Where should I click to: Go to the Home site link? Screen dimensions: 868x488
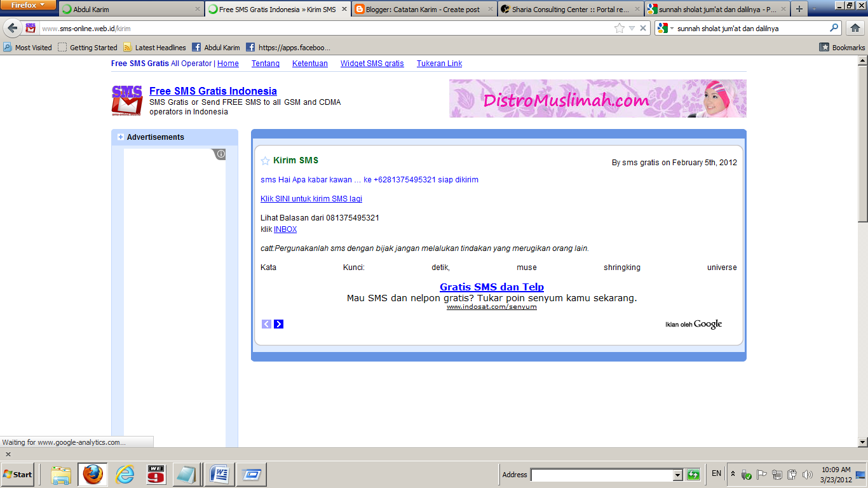coord(228,64)
